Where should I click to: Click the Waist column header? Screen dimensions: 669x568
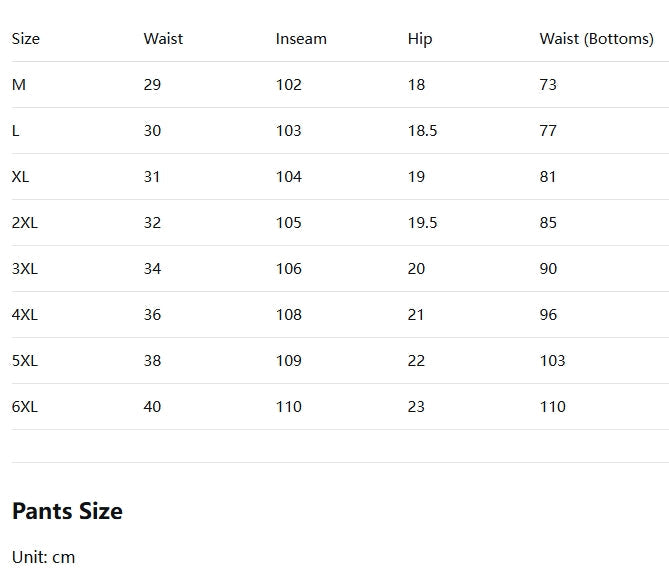click(x=163, y=39)
